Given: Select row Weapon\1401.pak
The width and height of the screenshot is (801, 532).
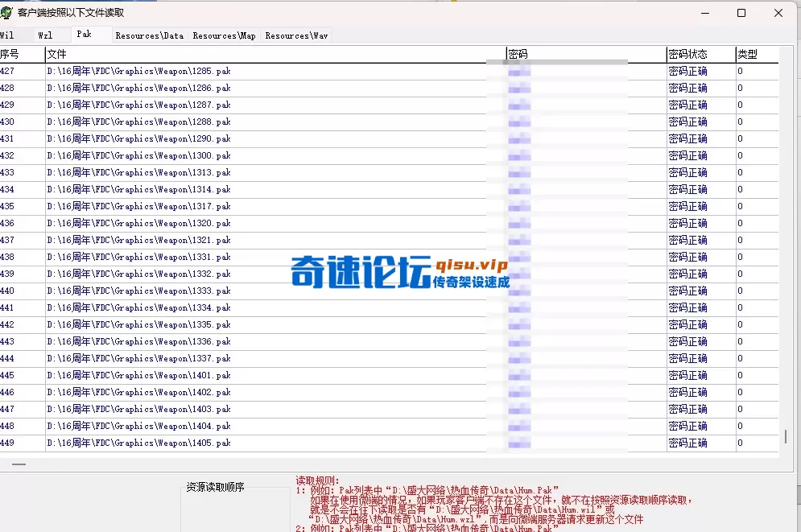Looking at the screenshot, I should point(390,375).
